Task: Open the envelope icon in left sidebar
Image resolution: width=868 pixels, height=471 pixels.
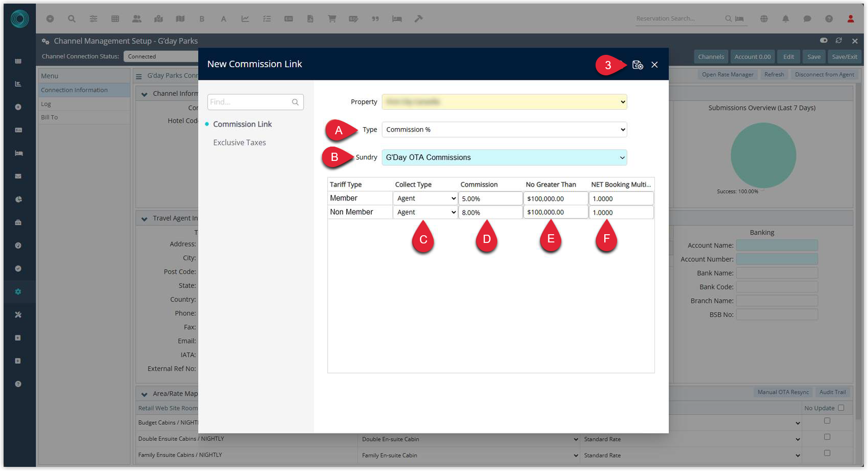Action: pos(18,176)
